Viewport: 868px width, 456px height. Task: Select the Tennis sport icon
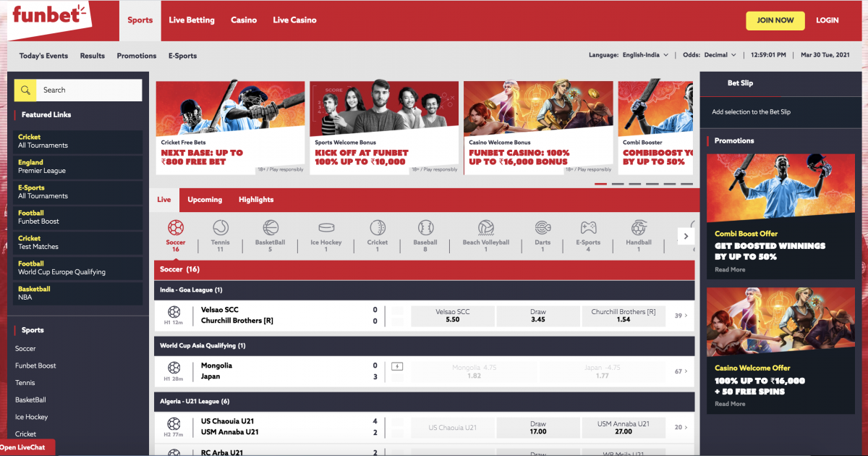click(x=221, y=228)
